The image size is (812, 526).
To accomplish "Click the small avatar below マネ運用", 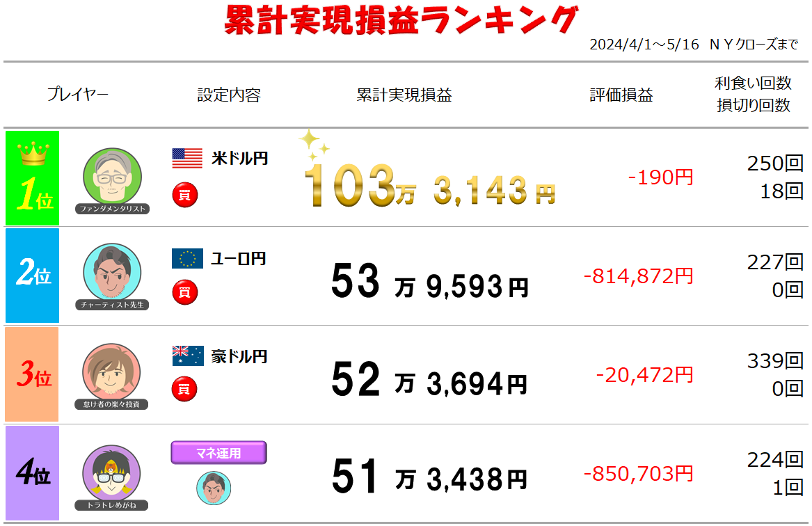I will (x=214, y=487).
